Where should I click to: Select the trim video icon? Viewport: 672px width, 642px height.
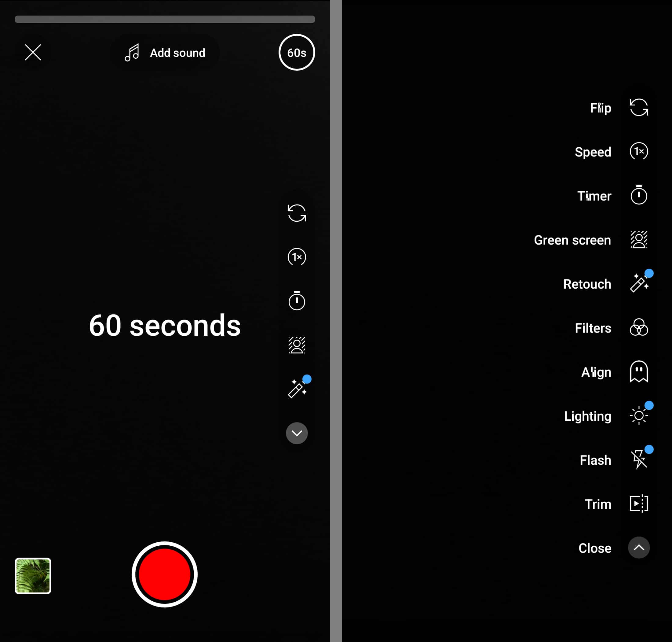(x=639, y=503)
